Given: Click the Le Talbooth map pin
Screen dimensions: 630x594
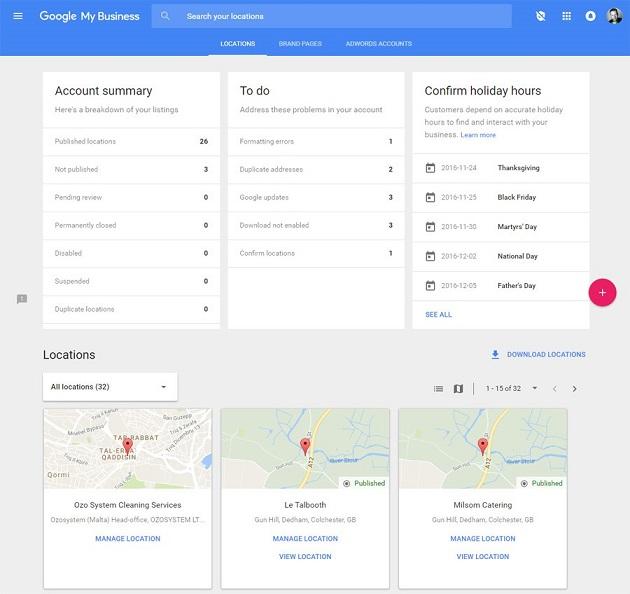Looking at the screenshot, I should coord(305,447).
